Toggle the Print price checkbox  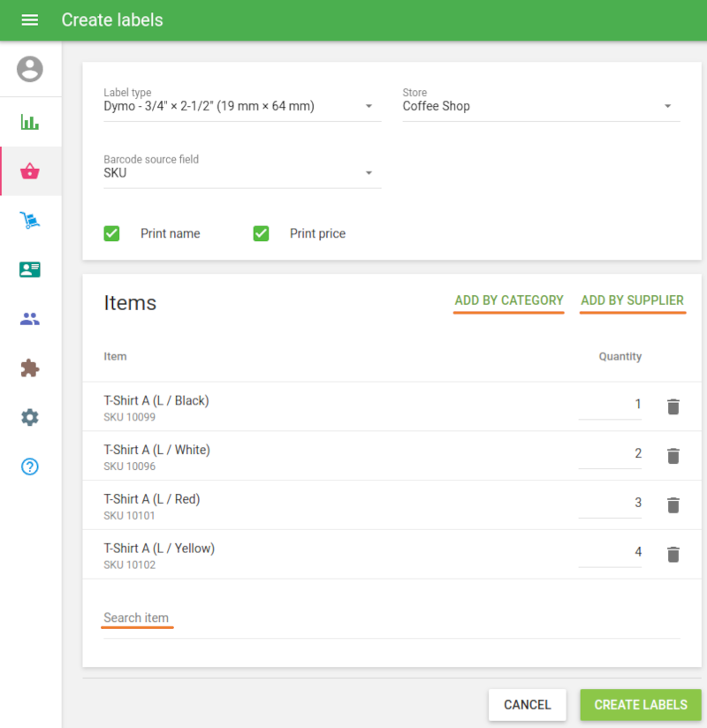pos(261,233)
